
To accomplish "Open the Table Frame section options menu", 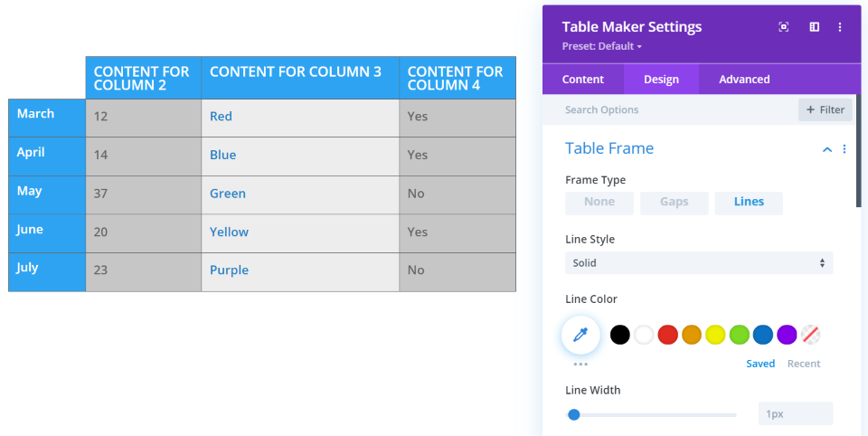I will (x=844, y=149).
